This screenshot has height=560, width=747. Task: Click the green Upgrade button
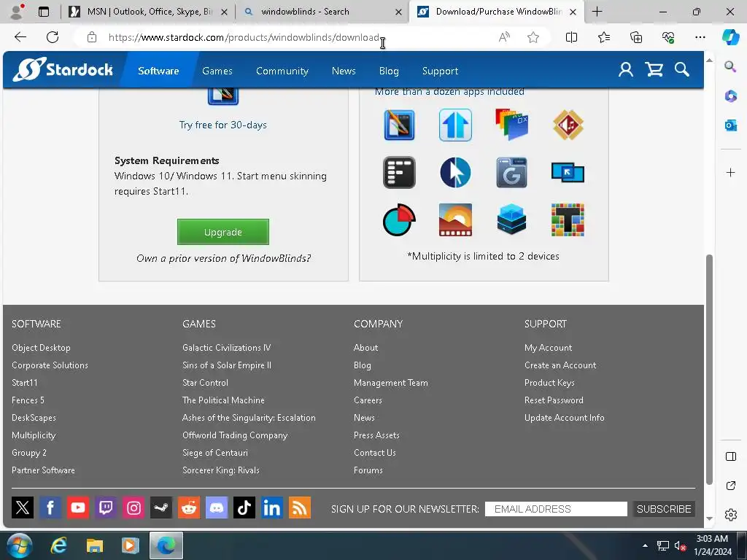[223, 232]
